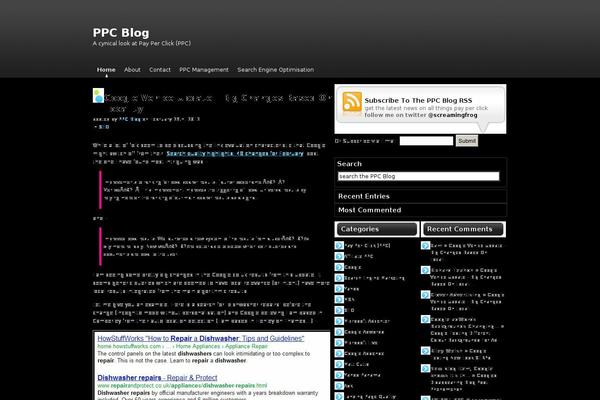Viewport: 600px width, 400px height.
Task: Click arrow icon beside Google Adsense category
Action: pyautogui.click(x=339, y=353)
